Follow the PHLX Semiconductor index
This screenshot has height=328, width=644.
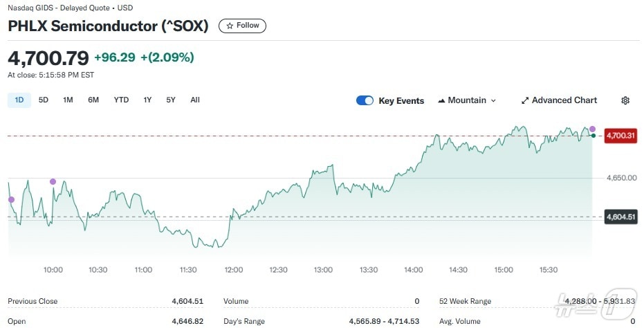point(242,26)
